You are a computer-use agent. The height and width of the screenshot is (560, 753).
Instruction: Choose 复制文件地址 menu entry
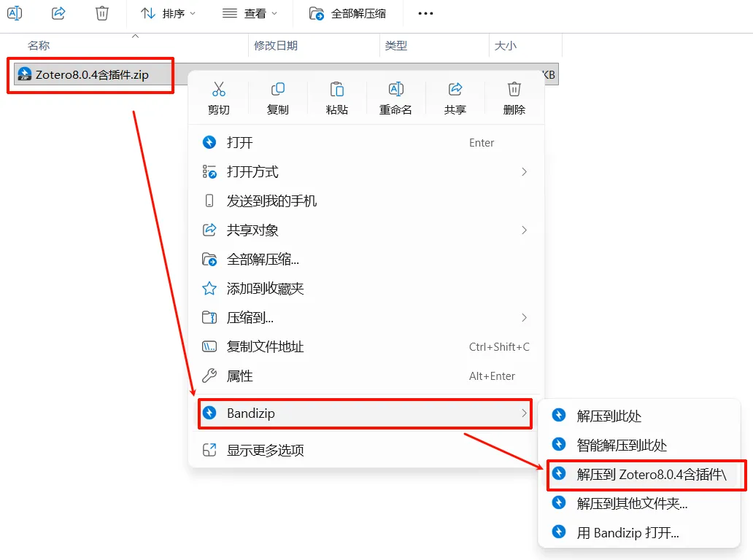pos(366,346)
